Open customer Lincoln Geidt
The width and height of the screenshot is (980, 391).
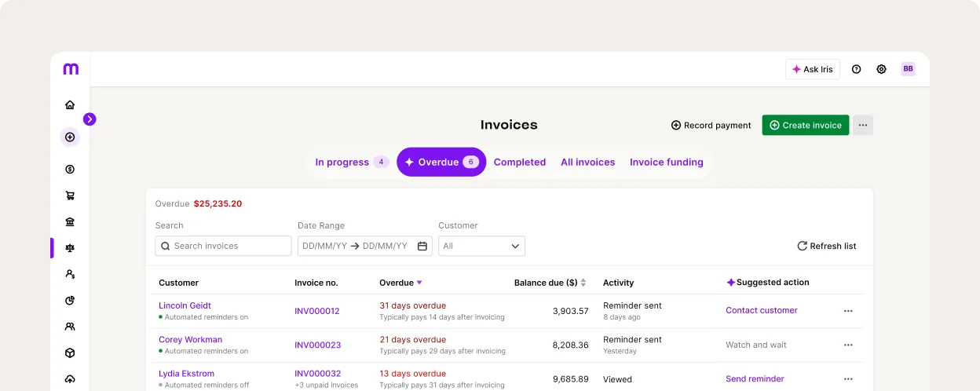185,305
